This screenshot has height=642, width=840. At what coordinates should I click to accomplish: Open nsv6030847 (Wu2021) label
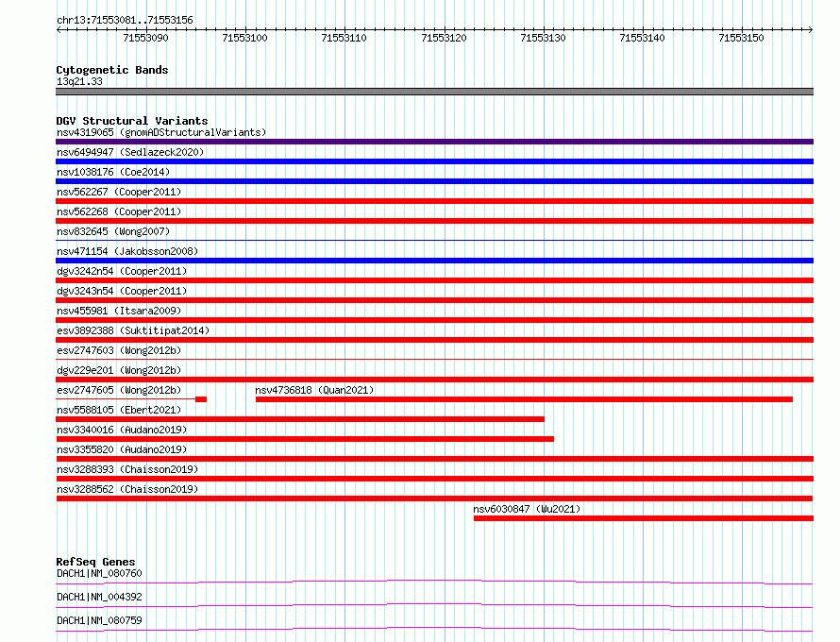(528, 509)
